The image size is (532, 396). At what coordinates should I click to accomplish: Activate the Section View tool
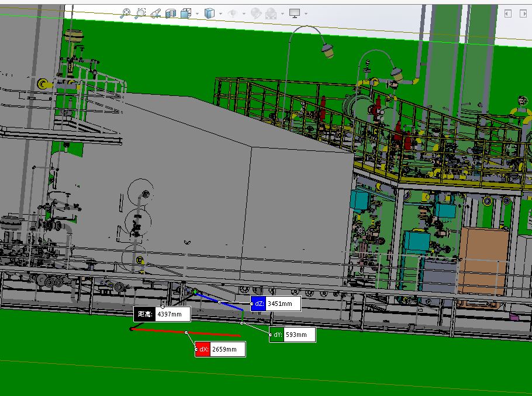click(x=171, y=13)
